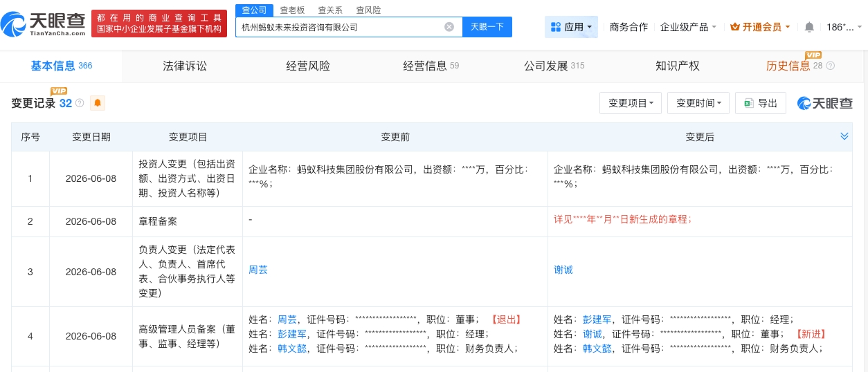Click the 变更前 column header
This screenshot has width=868, height=372.
coord(395,137)
